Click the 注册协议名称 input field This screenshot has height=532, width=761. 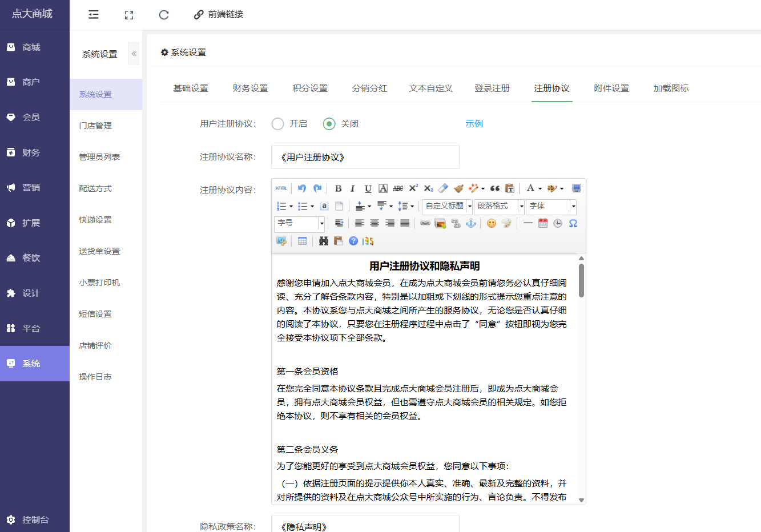click(365, 157)
